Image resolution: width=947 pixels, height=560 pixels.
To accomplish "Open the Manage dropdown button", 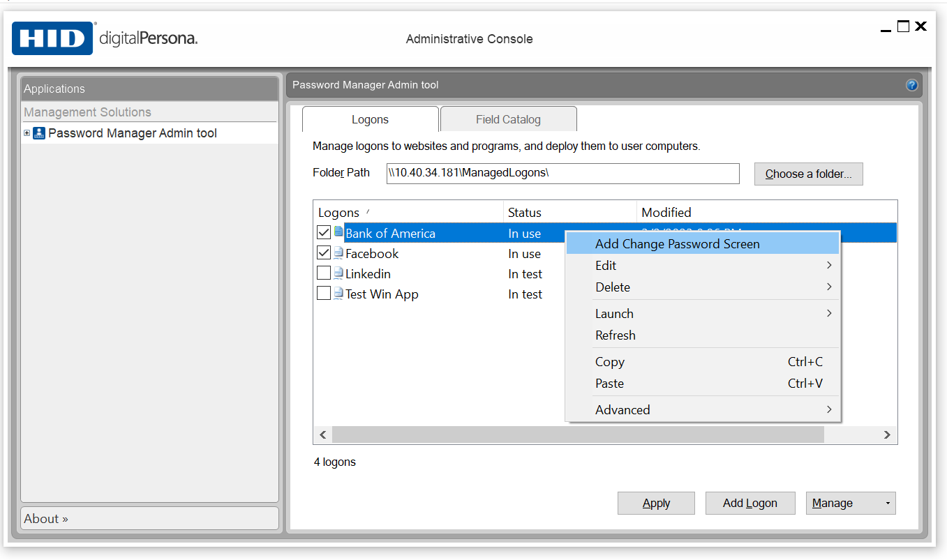I will coord(850,503).
